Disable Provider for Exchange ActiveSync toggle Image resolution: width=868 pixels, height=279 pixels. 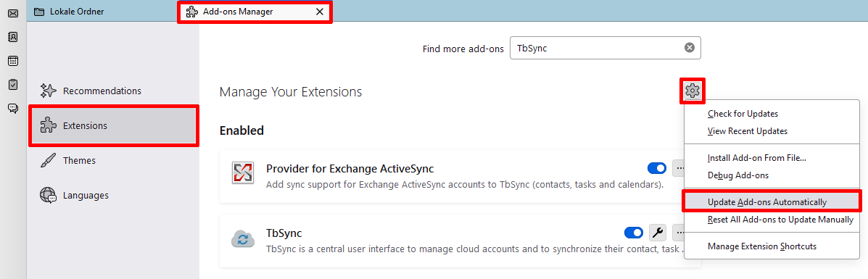click(657, 167)
